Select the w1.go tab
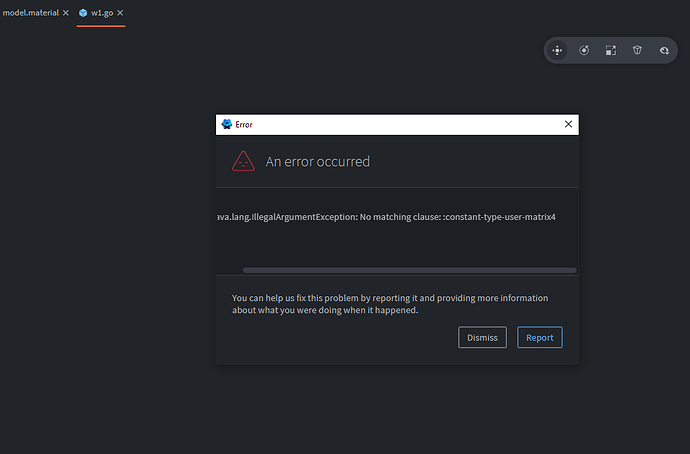This screenshot has height=454, width=690. coord(102,12)
